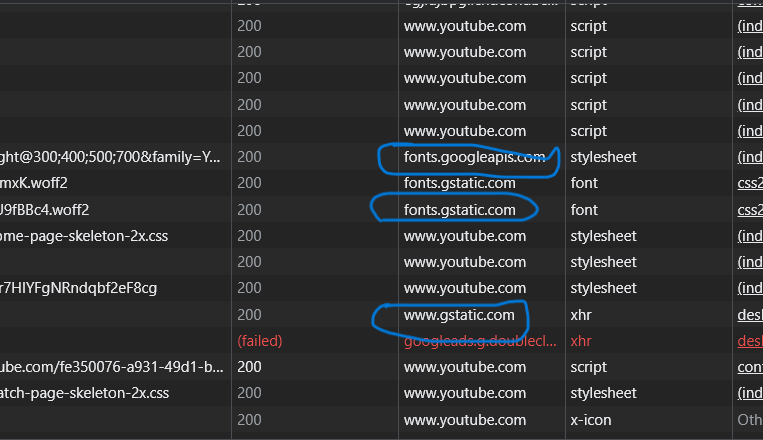Click status 200 in the fe350076 row
763x440 pixels.
click(x=249, y=367)
